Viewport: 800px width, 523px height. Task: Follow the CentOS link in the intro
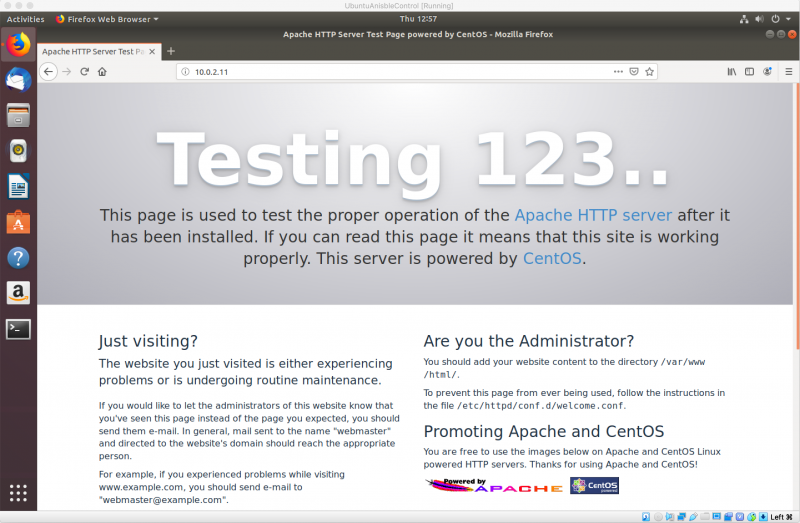click(552, 258)
